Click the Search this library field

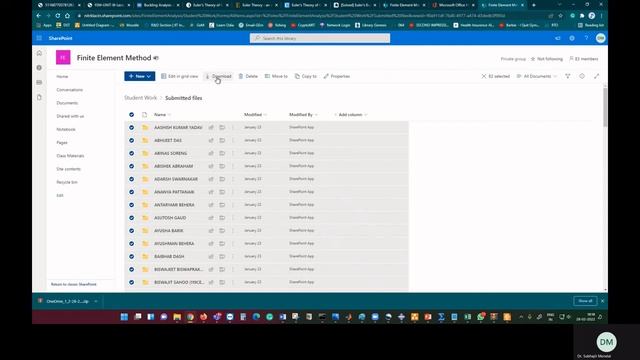(320, 38)
